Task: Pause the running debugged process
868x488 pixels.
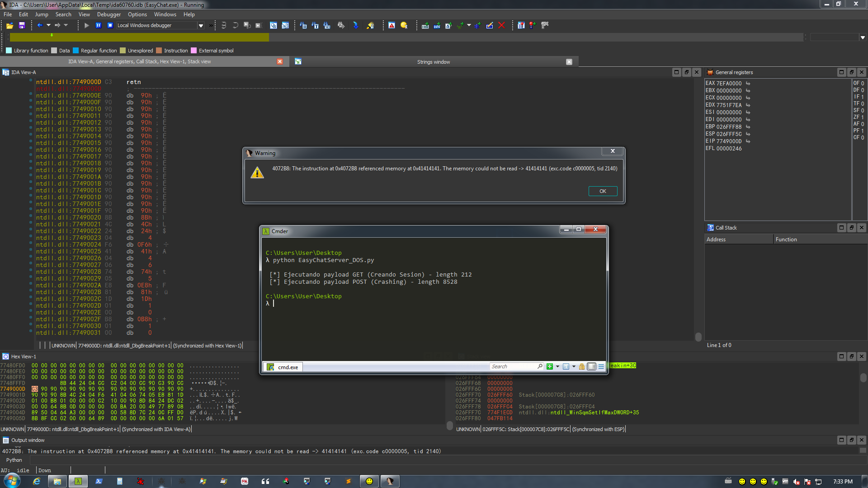Action: tap(98, 26)
